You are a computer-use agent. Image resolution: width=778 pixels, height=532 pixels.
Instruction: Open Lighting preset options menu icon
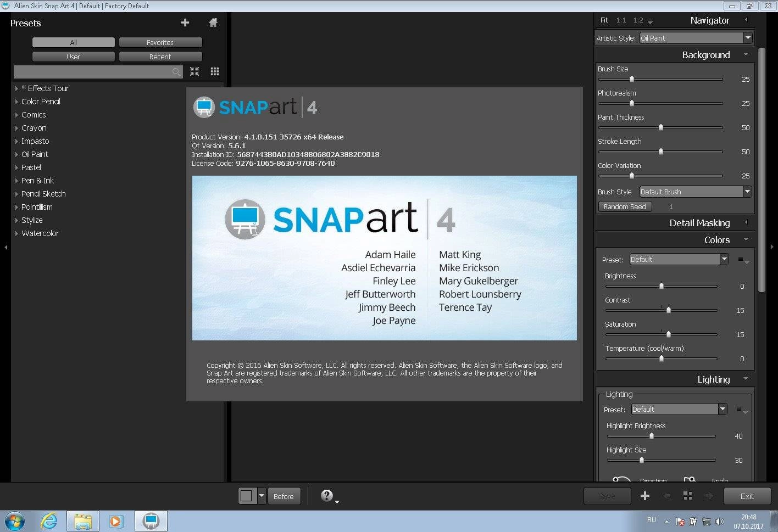point(741,410)
